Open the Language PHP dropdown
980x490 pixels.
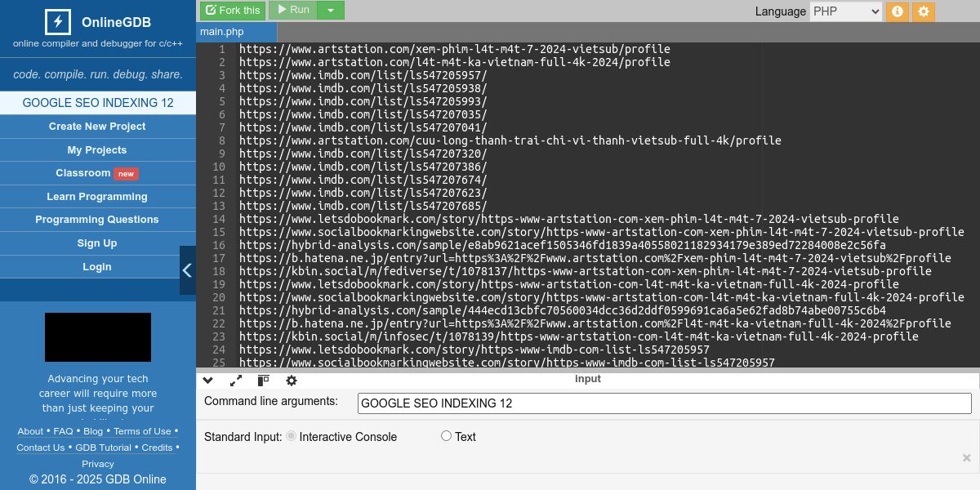pos(846,11)
